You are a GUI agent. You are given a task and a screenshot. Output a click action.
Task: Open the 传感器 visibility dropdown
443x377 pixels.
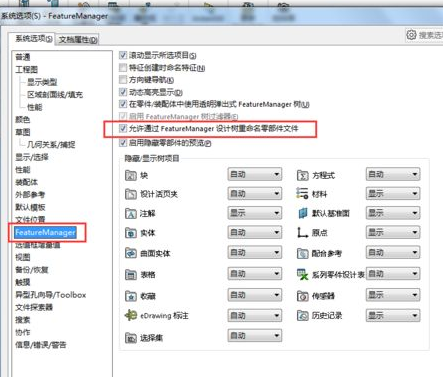point(393,295)
